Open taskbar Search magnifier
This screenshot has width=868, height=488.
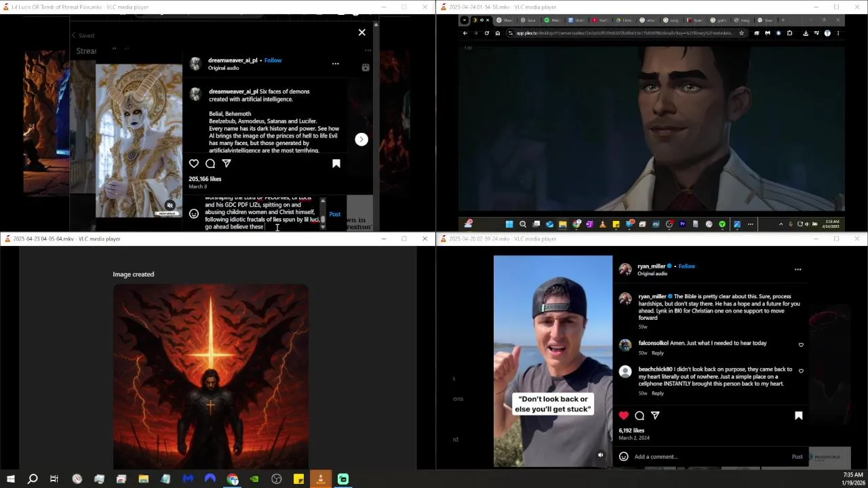tap(33, 479)
